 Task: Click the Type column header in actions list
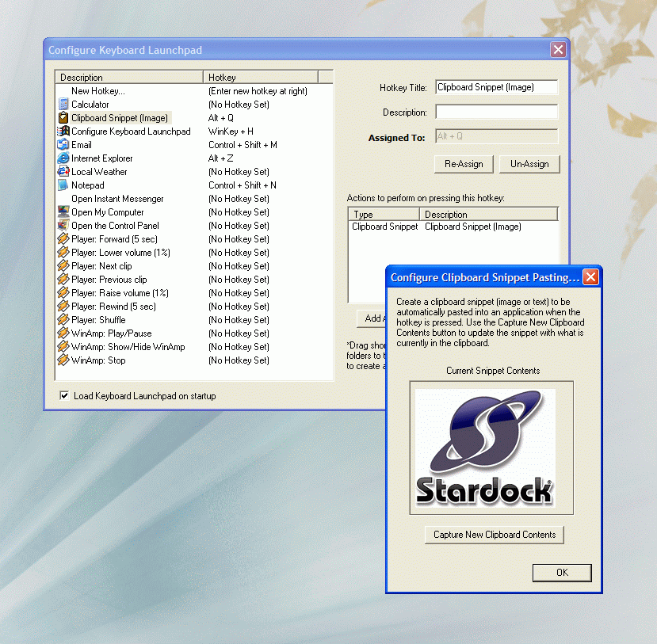[x=384, y=215]
